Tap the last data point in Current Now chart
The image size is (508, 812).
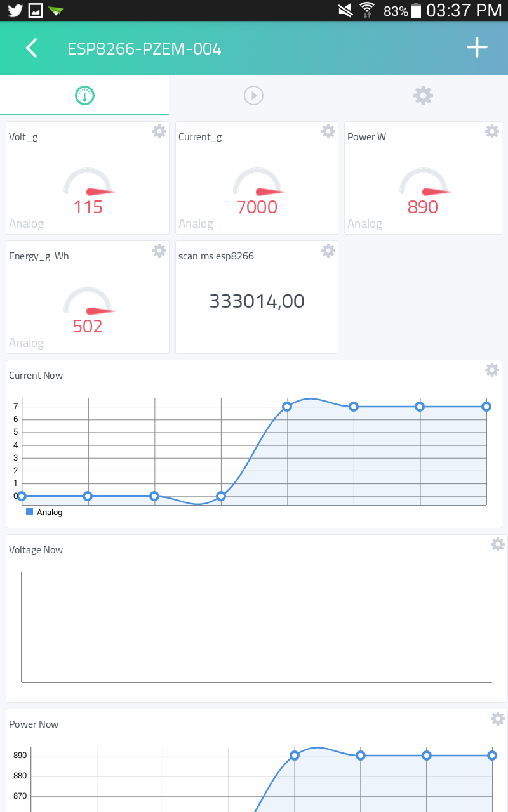tap(486, 407)
